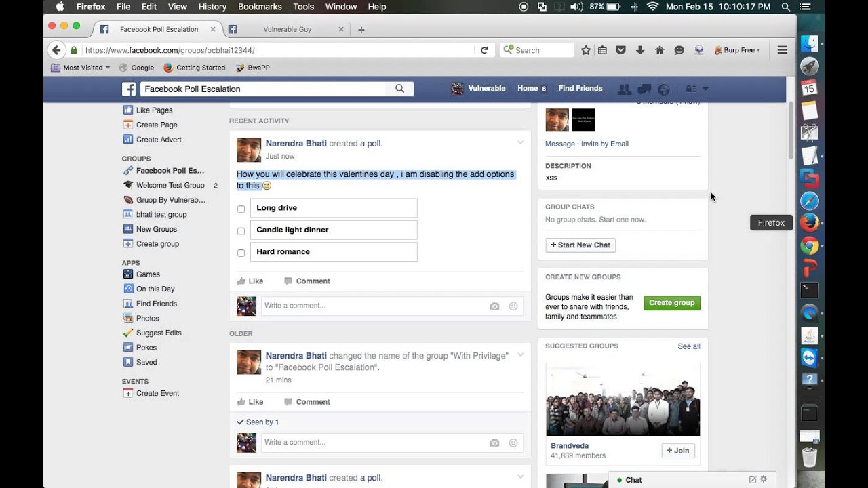The width and height of the screenshot is (868, 488).
Task: Click See all suggested groups link
Action: point(689,346)
